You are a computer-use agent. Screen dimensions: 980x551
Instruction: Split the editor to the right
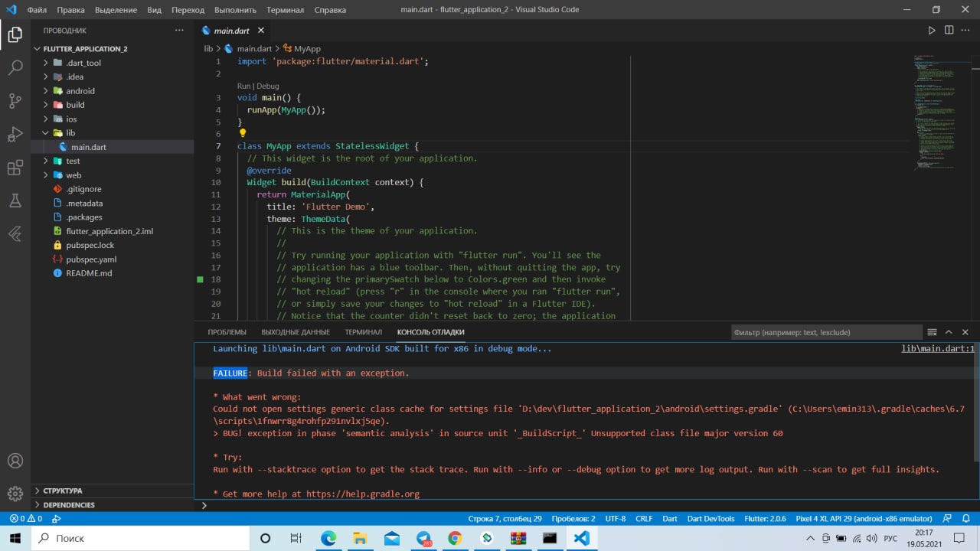click(x=949, y=31)
